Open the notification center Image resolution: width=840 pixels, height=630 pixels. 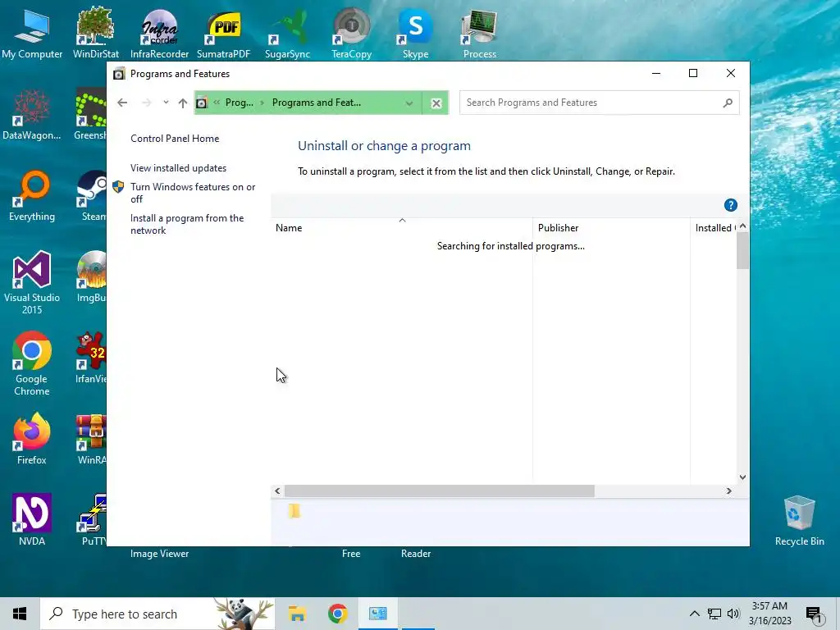coord(815,614)
